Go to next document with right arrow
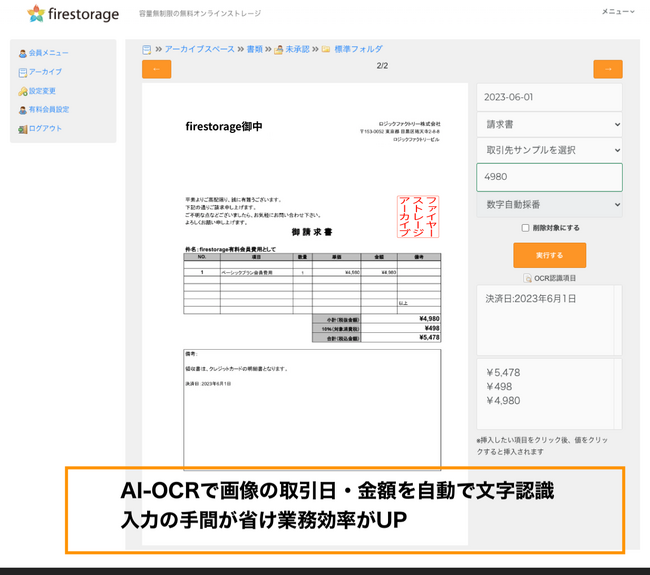The width and height of the screenshot is (650, 575). (607, 69)
